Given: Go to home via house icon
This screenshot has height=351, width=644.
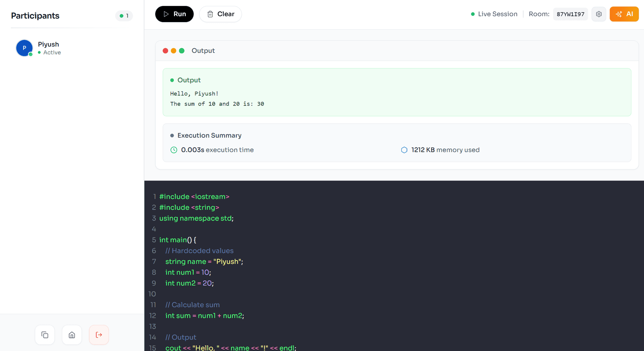Looking at the screenshot, I should coord(72,335).
